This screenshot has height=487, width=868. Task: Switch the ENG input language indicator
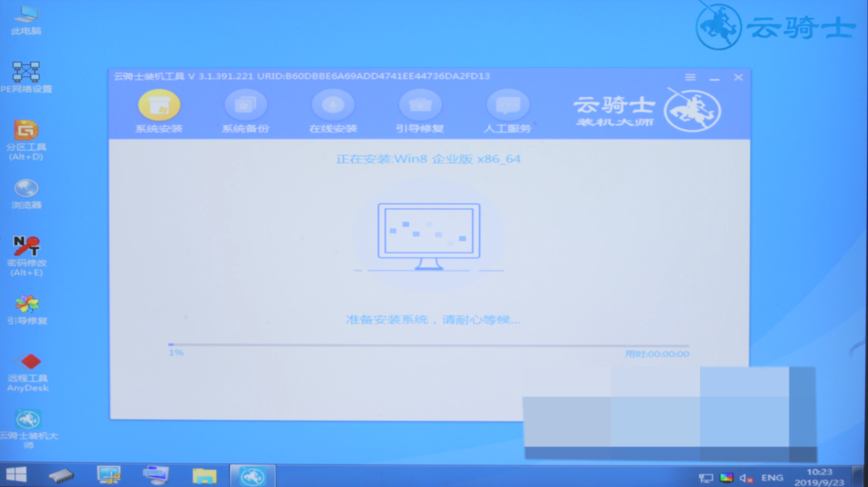772,478
